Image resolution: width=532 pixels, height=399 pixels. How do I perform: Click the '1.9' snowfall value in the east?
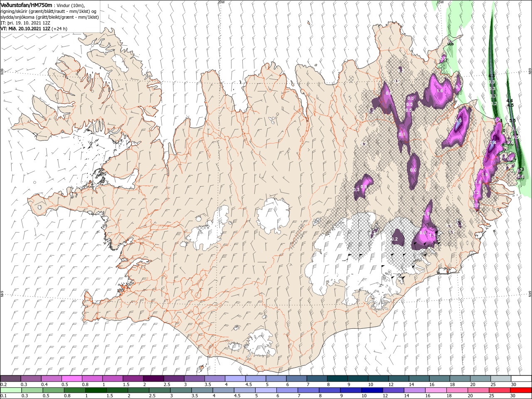(x=485, y=175)
